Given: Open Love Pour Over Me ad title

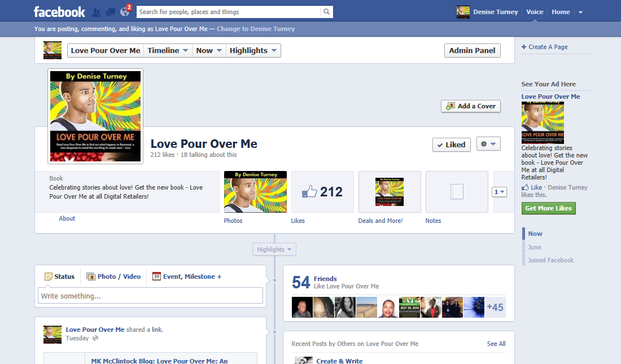Looking at the screenshot, I should coord(550,97).
